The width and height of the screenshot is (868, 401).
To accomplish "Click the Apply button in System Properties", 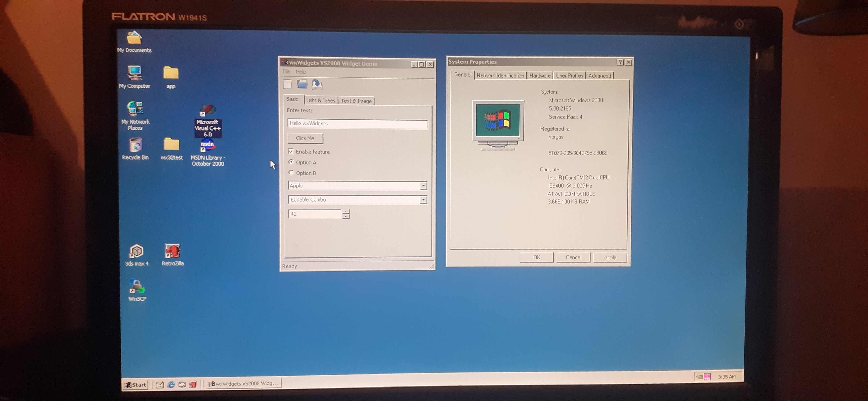I will pyautogui.click(x=610, y=257).
